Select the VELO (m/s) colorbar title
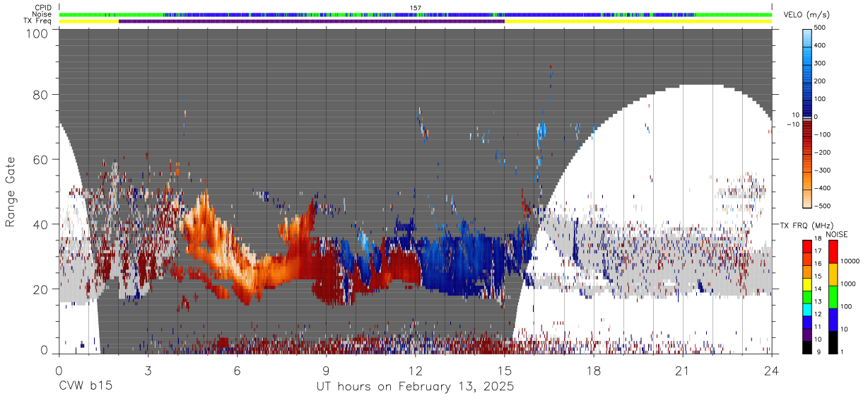Image resolution: width=868 pixels, height=401 pixels. point(807,16)
